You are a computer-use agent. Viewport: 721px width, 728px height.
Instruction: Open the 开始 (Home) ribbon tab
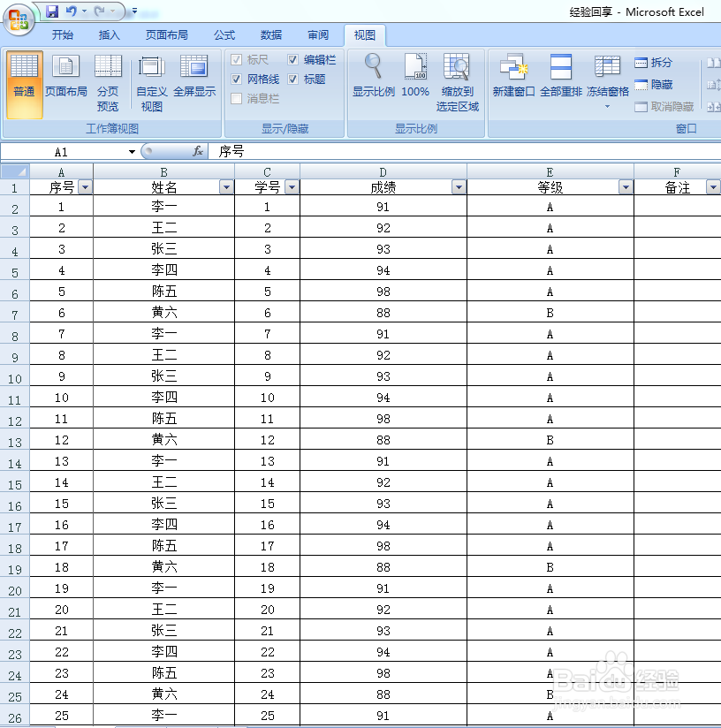point(63,35)
